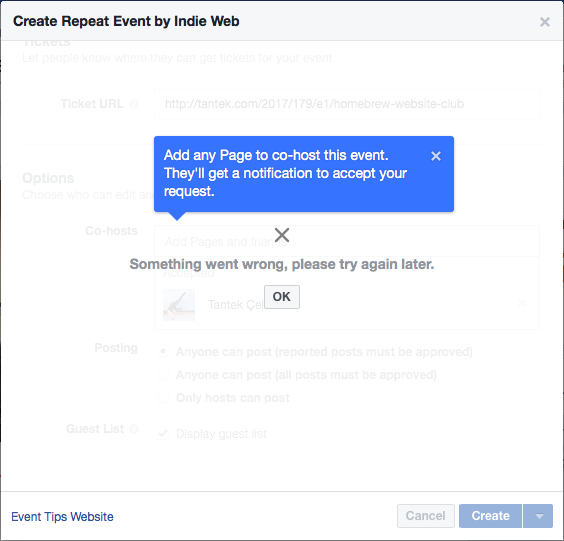Click Tantek Çelik's profile thumbnail
Screen dimensions: 564x541
pos(179,305)
